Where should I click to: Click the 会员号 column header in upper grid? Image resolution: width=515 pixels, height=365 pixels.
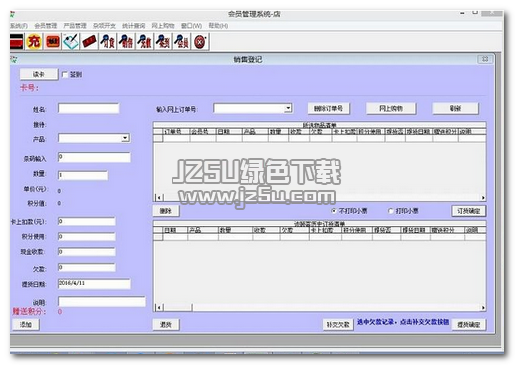[203, 132]
